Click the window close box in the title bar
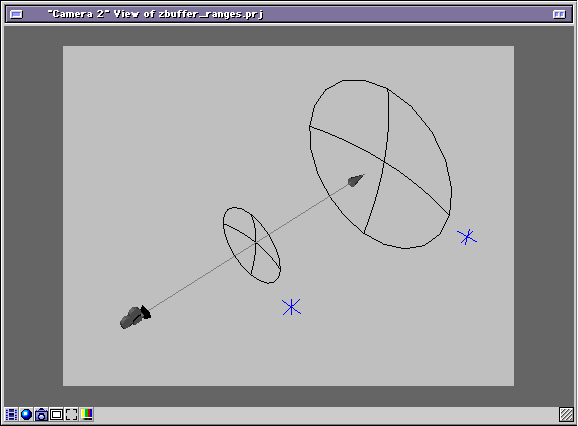Viewport: 578px width, 426px height. coord(16,14)
